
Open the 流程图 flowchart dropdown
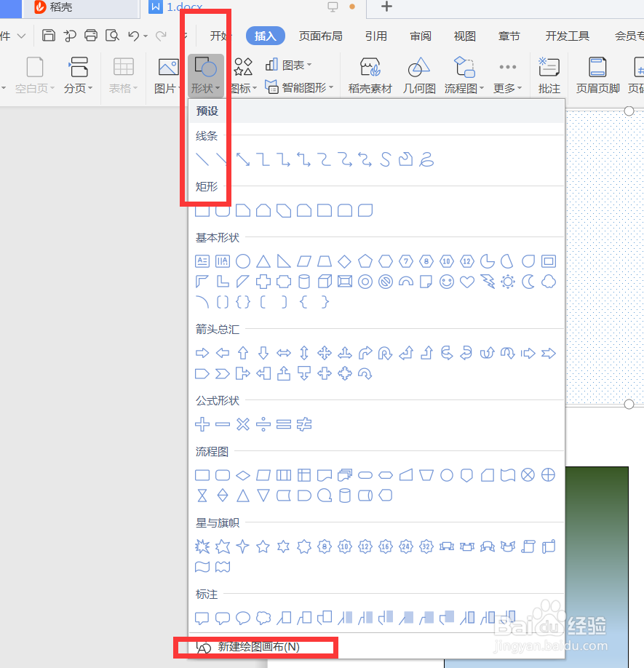[464, 76]
